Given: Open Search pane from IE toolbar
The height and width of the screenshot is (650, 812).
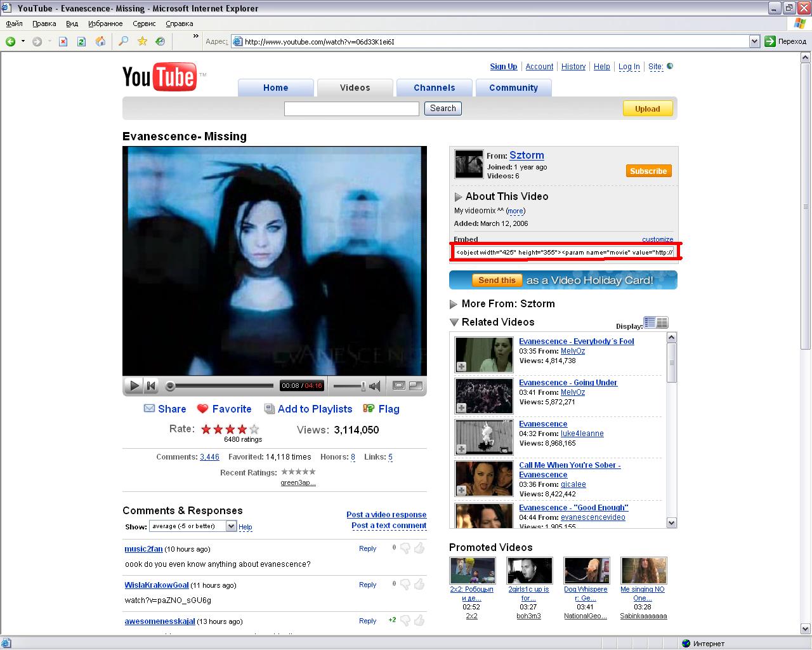Looking at the screenshot, I should [124, 41].
